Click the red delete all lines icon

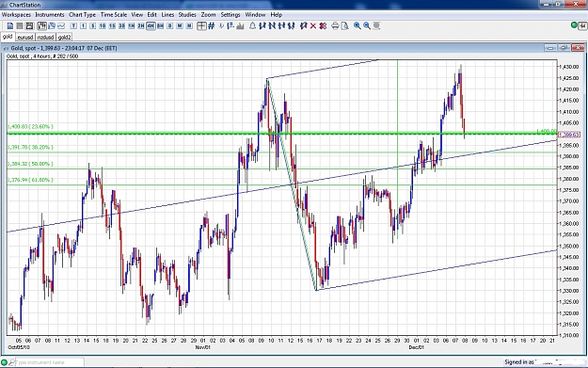(323, 26)
